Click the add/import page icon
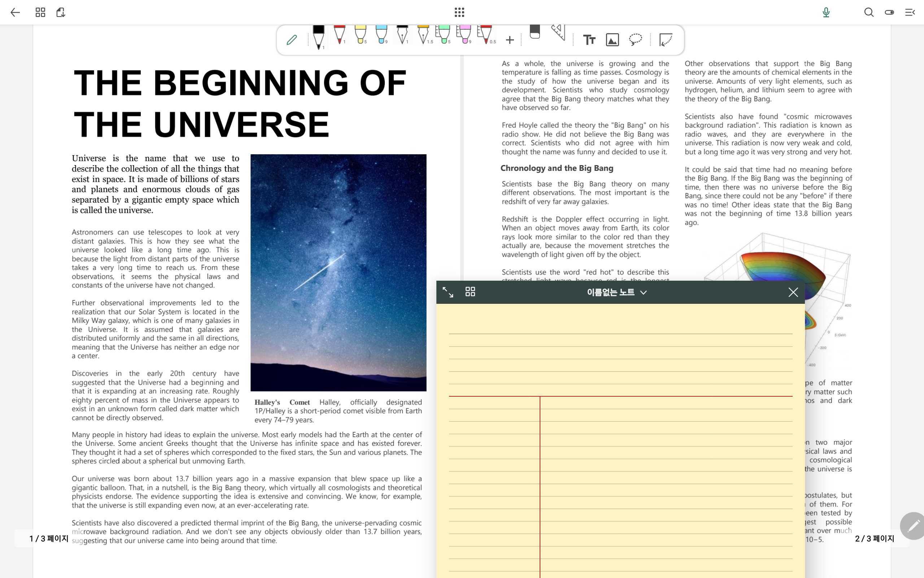 tap(61, 12)
